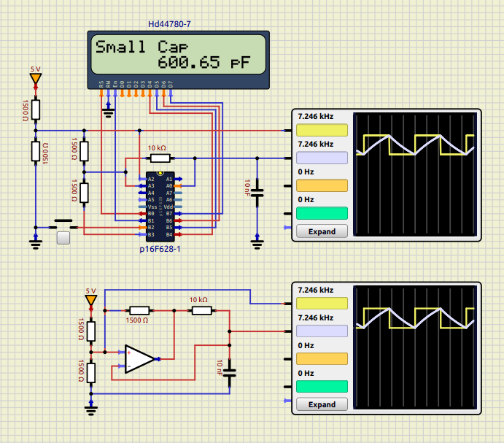Select the 5 V source feeding the op-amp circuit
This screenshot has width=504, height=443.
click(90, 300)
